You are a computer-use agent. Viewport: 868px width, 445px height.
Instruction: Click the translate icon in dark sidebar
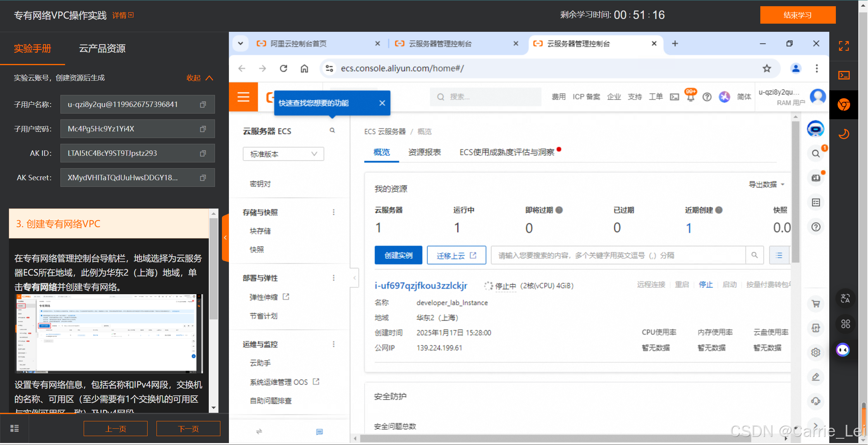click(x=845, y=299)
